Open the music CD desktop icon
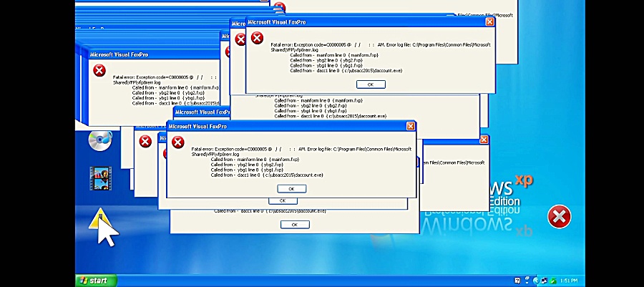The width and height of the screenshot is (644, 287). 100,140
